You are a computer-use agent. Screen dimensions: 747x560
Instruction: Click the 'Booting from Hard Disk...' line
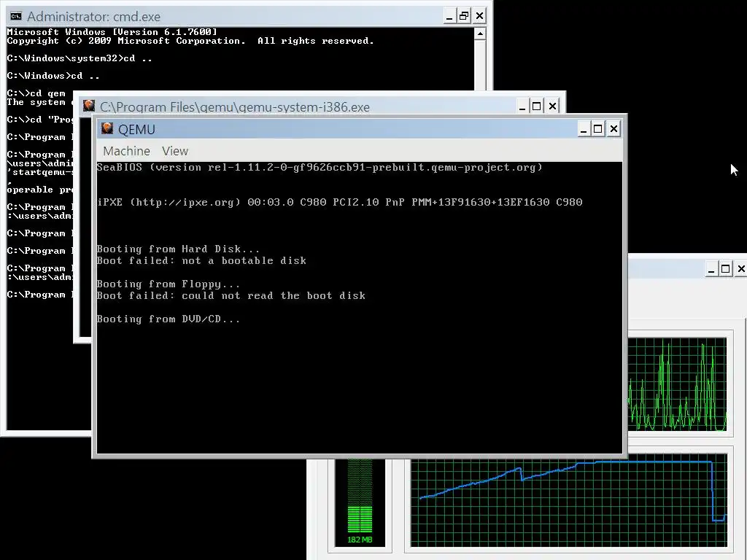[178, 249]
